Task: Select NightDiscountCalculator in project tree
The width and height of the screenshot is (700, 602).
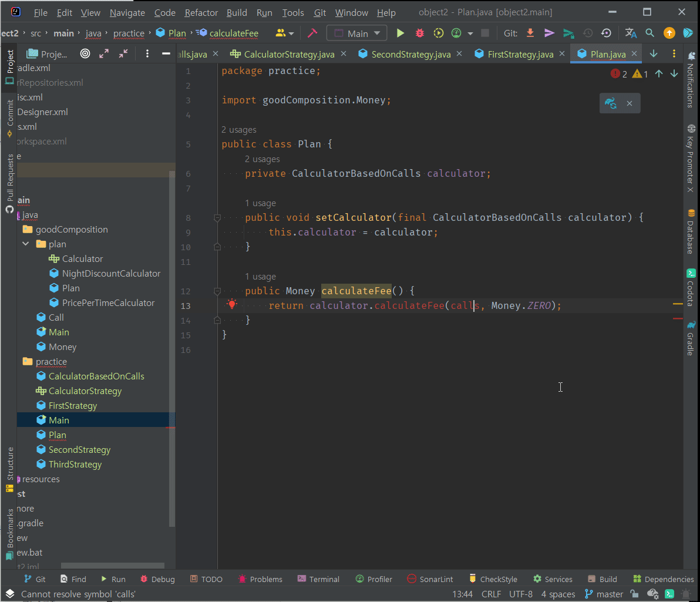Action: 111,273
